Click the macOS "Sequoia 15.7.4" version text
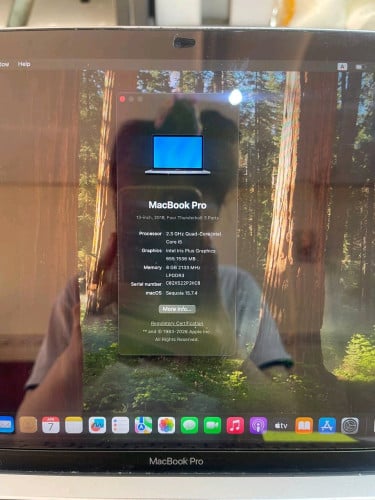The width and height of the screenshot is (375, 500). pos(182,293)
